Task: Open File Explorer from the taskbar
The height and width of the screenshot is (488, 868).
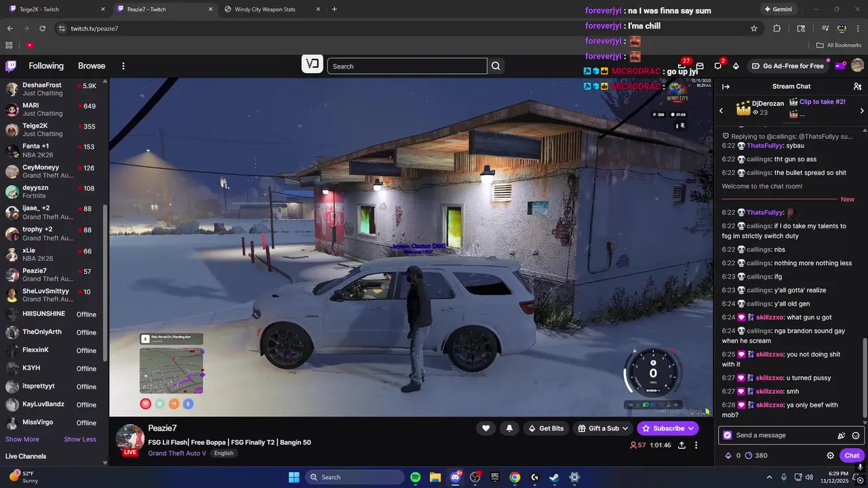Action: (435, 477)
